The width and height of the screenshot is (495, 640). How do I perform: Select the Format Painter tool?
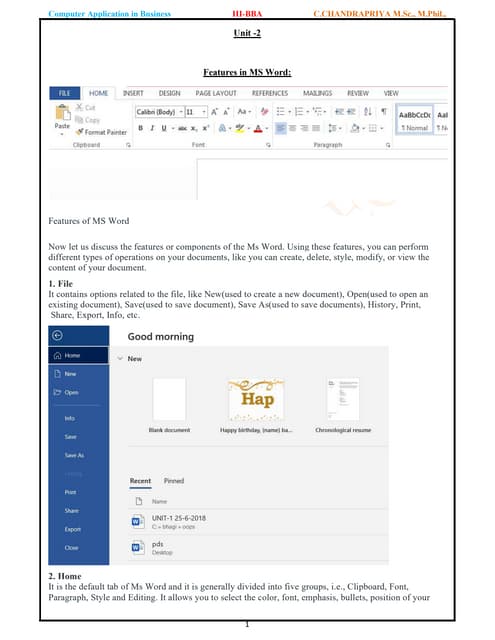tap(102, 132)
